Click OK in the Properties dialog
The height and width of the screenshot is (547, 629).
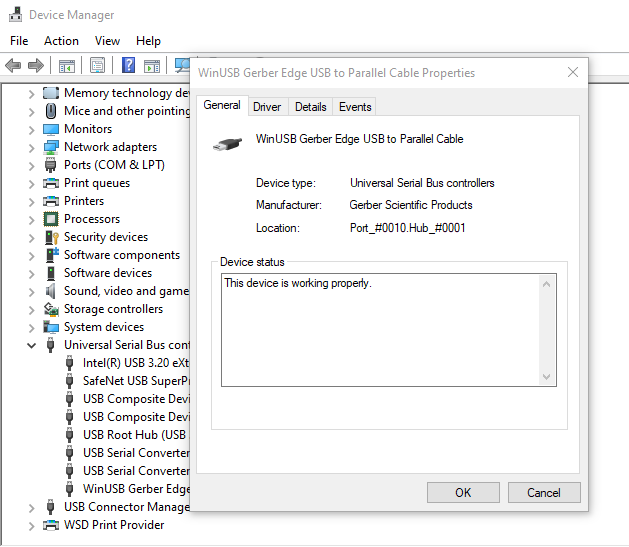[x=463, y=492]
